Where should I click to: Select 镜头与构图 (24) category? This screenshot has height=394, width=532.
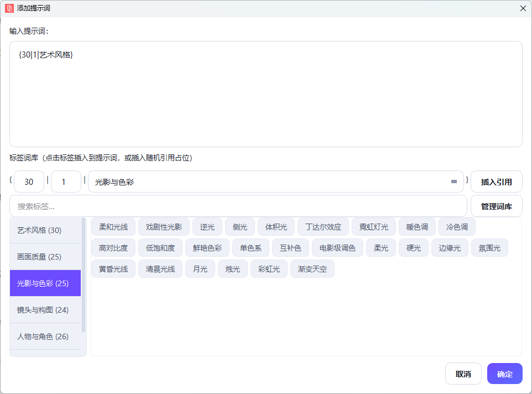pyautogui.click(x=45, y=309)
